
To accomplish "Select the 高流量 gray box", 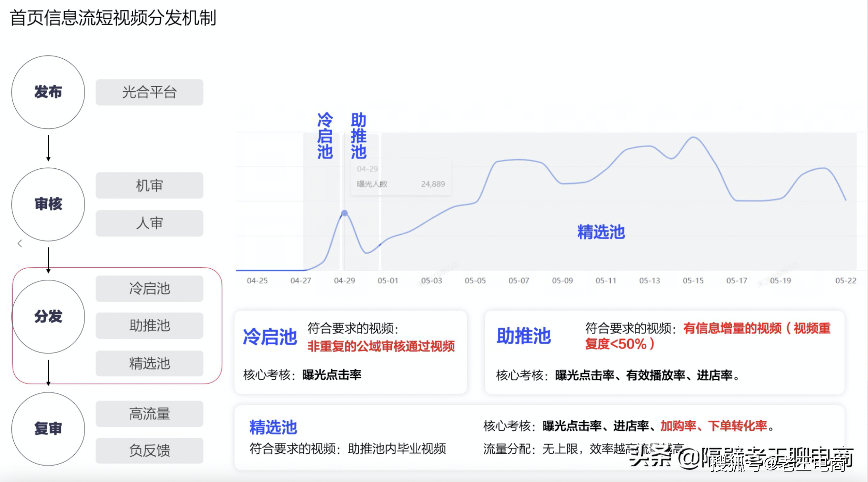I will coord(149,414).
